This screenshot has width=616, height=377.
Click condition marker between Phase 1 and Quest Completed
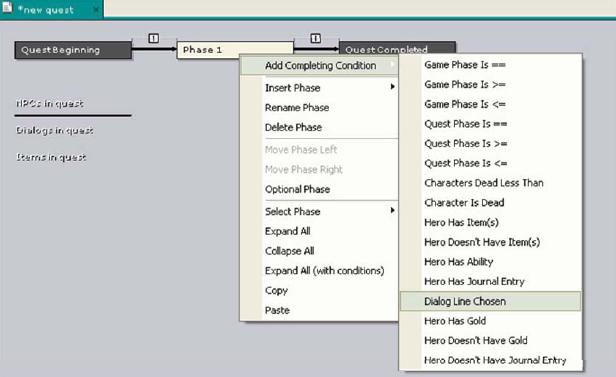315,38
